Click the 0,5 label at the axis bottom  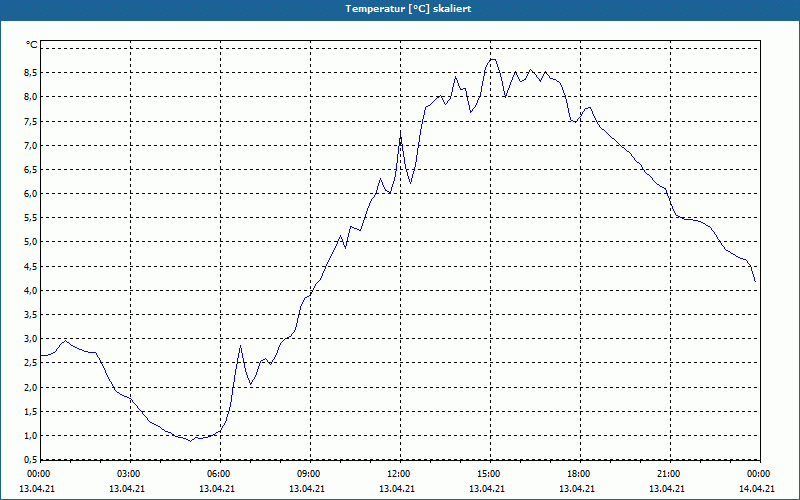tap(31, 460)
